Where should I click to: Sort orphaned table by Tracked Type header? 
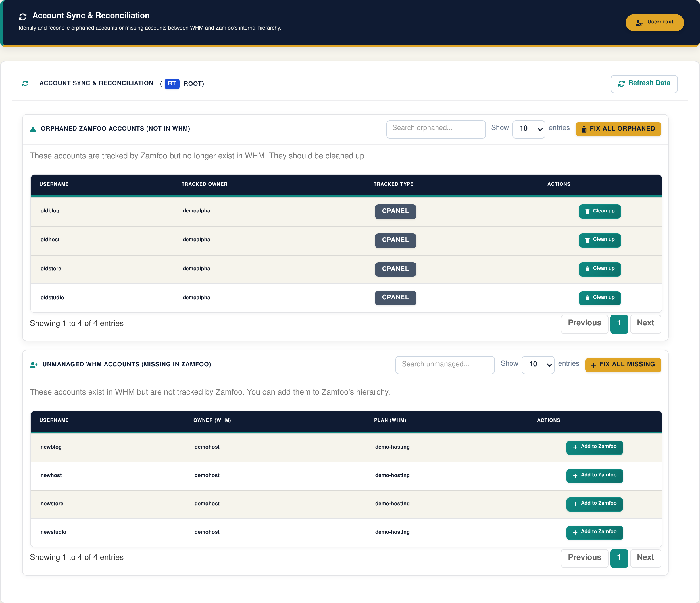pos(393,184)
